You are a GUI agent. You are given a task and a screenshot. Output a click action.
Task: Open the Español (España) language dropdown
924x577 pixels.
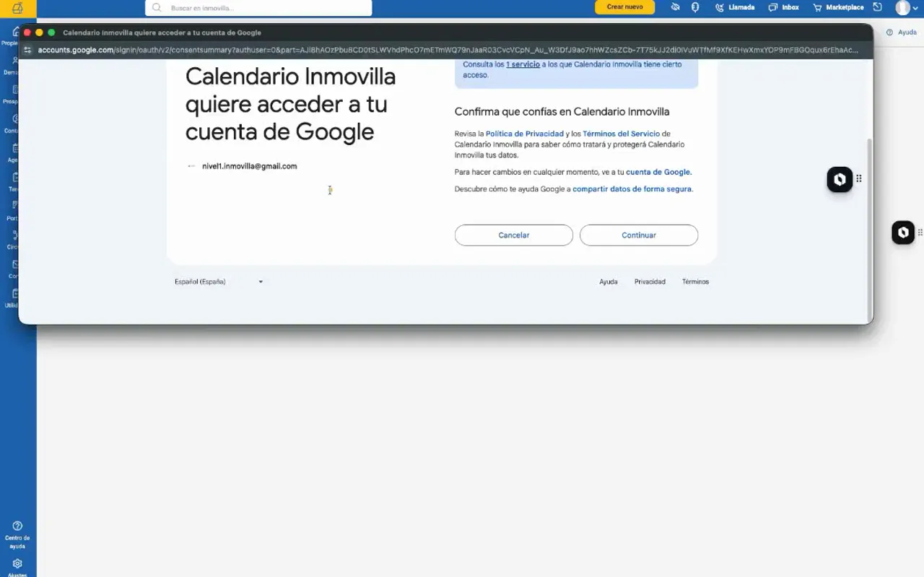click(x=219, y=282)
